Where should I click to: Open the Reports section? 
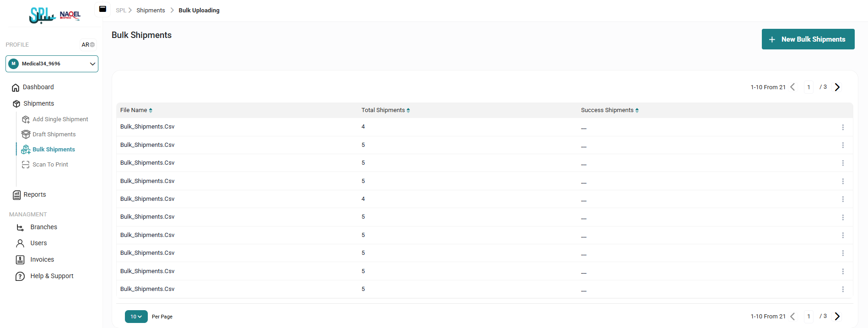coord(34,195)
